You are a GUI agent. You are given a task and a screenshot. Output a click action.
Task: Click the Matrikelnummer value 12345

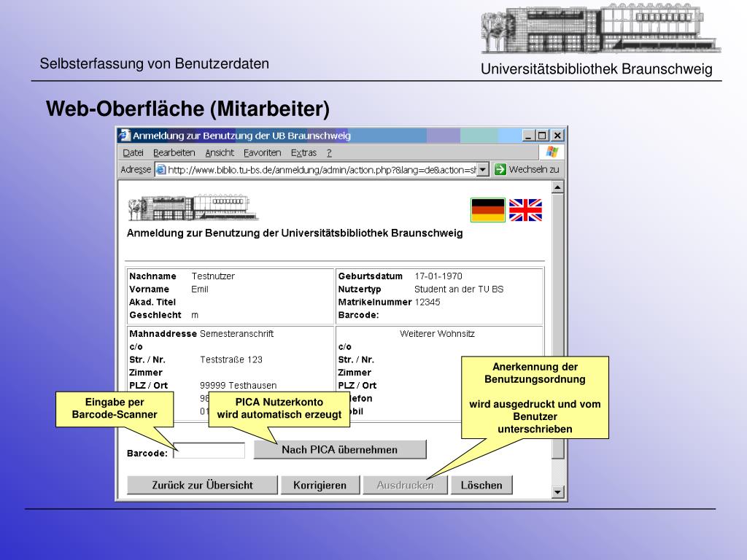pos(427,302)
